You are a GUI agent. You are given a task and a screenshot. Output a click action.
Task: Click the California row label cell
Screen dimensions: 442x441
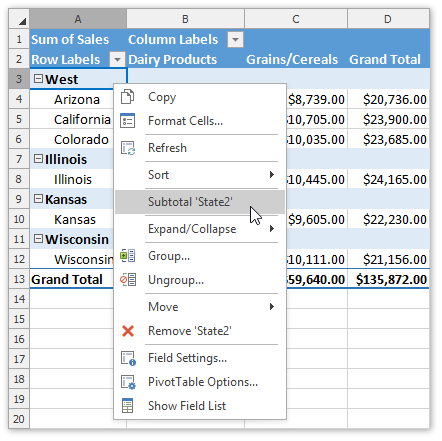coord(72,119)
